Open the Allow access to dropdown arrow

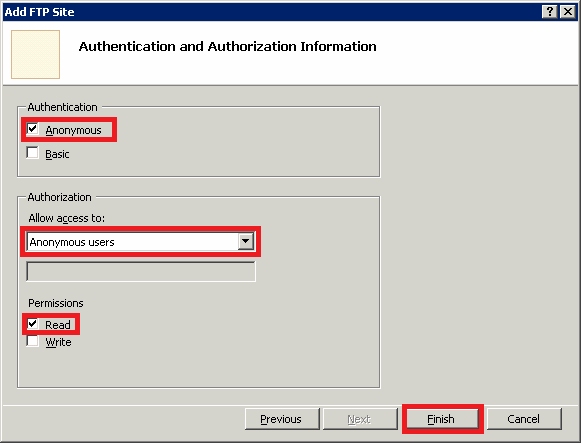coord(245,242)
